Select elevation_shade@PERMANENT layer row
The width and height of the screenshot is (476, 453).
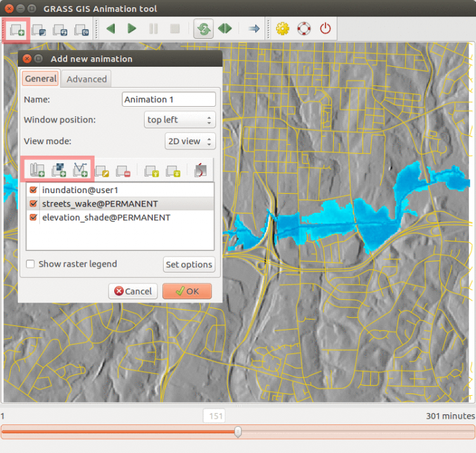click(x=120, y=217)
